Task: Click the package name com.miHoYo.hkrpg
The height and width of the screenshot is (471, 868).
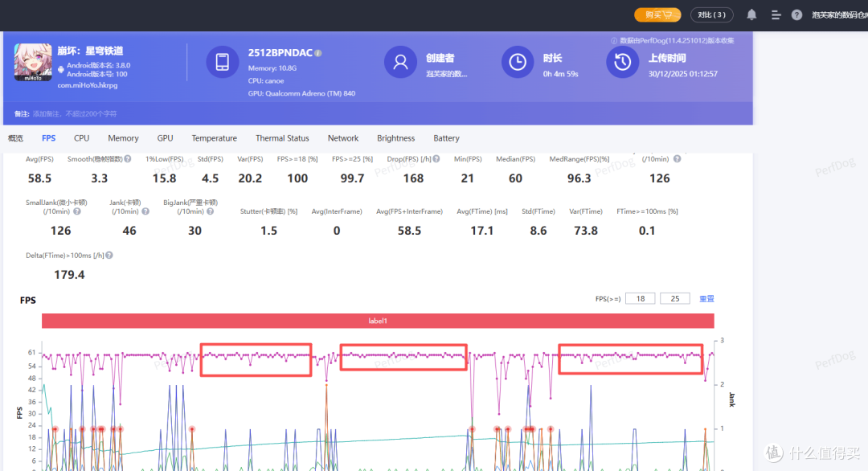Action: tap(88, 85)
